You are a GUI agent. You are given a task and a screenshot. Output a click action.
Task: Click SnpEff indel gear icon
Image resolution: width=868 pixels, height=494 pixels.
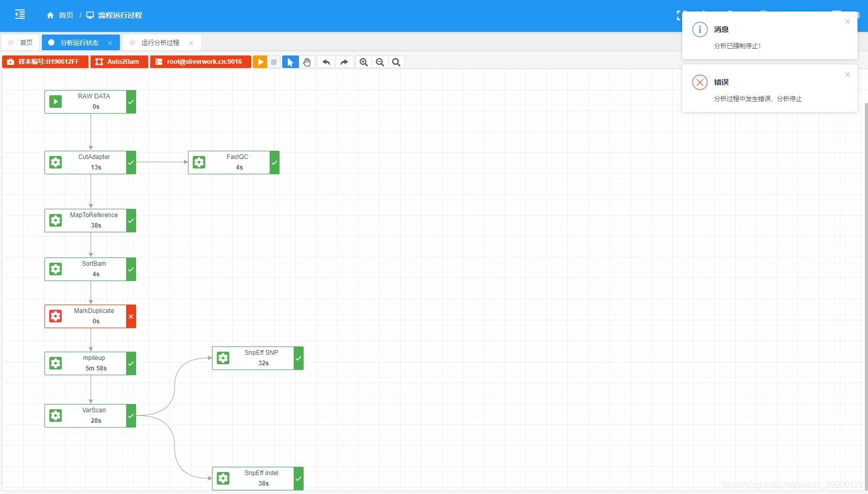tap(223, 478)
